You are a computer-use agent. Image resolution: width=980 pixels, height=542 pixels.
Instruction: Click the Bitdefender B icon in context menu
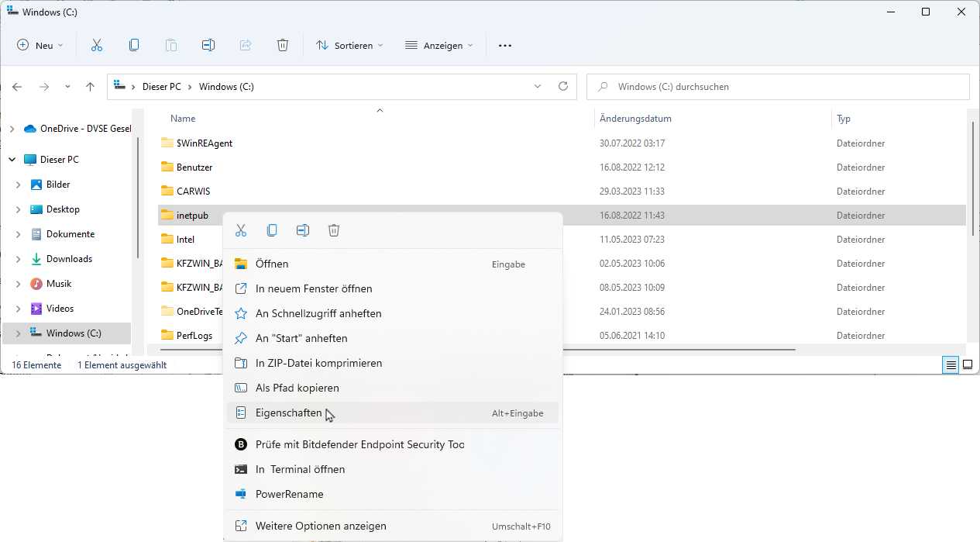(241, 444)
